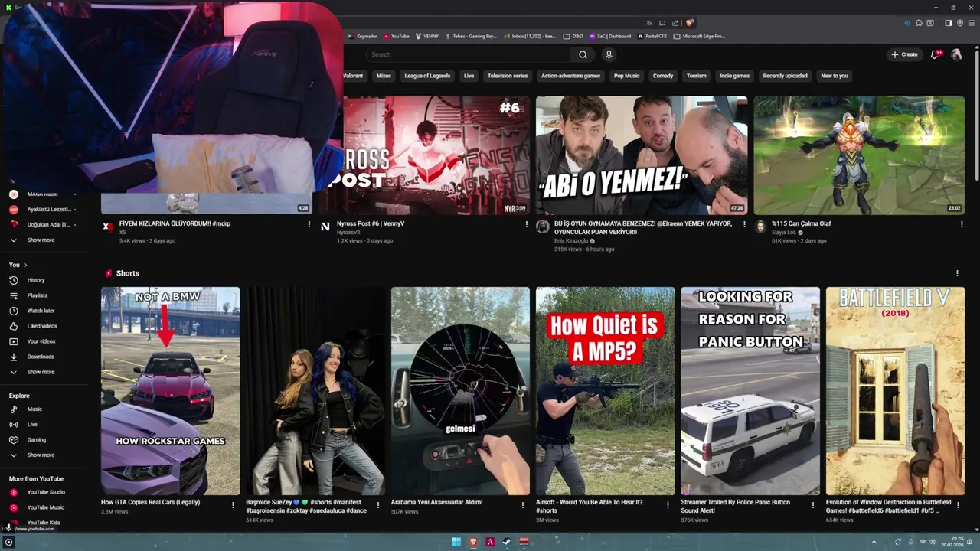The image size is (980, 551).
Task: Open the Tebex Gaming bookmark
Action: (x=469, y=36)
